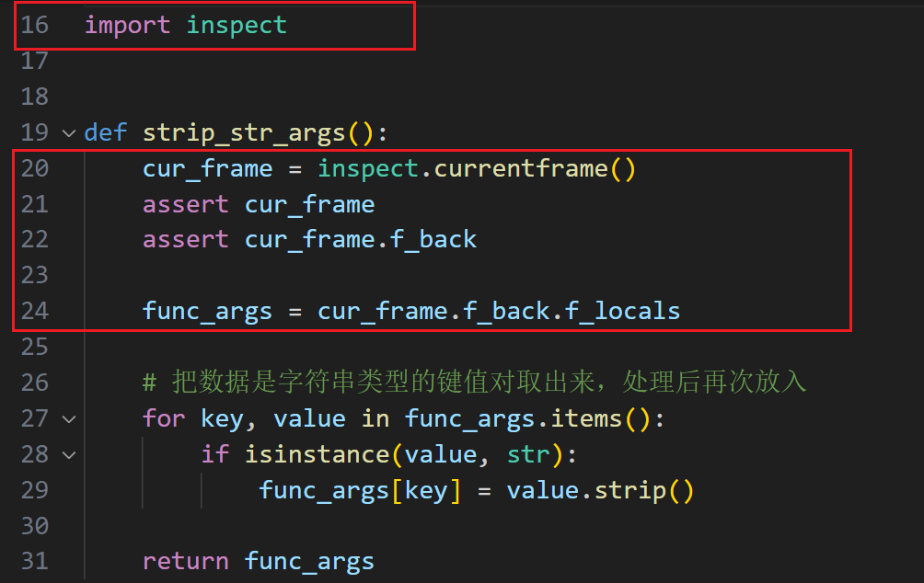Collapse the strip_str_args function fold chevron
This screenshot has width=924, height=583.
[x=69, y=133]
